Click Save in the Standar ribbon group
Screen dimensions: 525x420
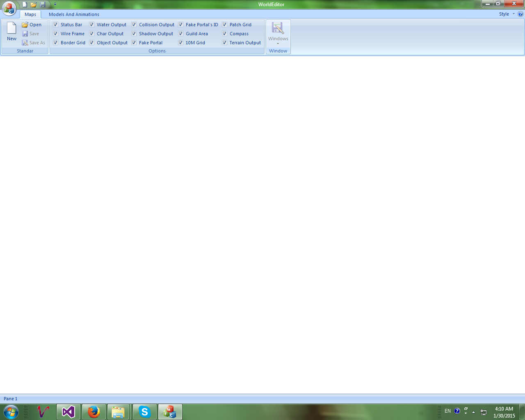[x=31, y=34]
